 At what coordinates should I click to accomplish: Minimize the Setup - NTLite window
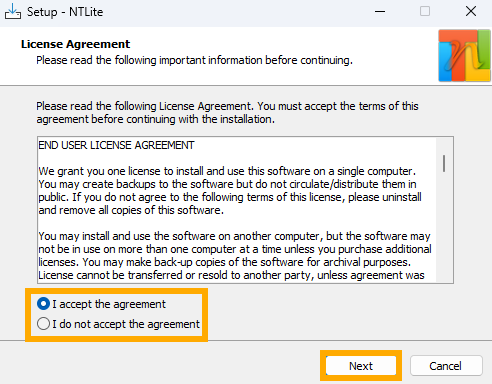tap(380, 12)
